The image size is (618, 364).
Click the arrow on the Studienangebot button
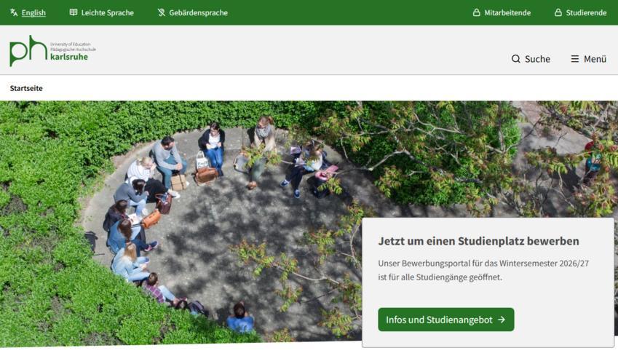pos(502,320)
